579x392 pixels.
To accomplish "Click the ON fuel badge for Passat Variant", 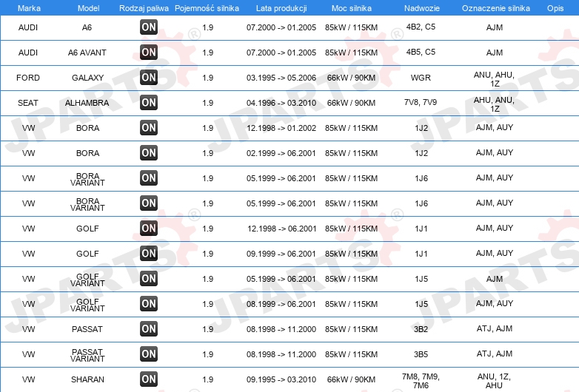I will 149,354.
